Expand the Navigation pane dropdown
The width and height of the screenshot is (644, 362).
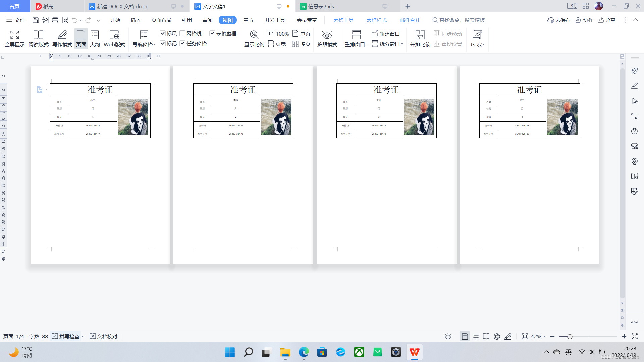click(x=154, y=44)
